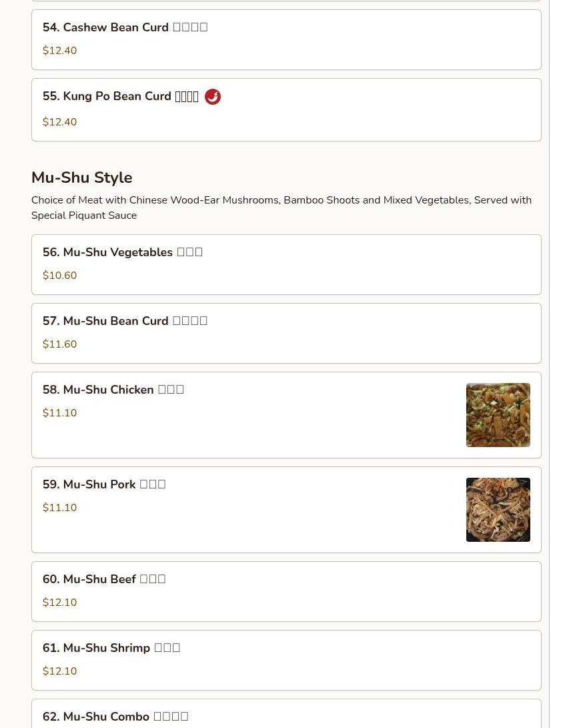Open the Mu-Shu Pork photo thumbnail
This screenshot has width=563, height=728.
[x=498, y=510]
